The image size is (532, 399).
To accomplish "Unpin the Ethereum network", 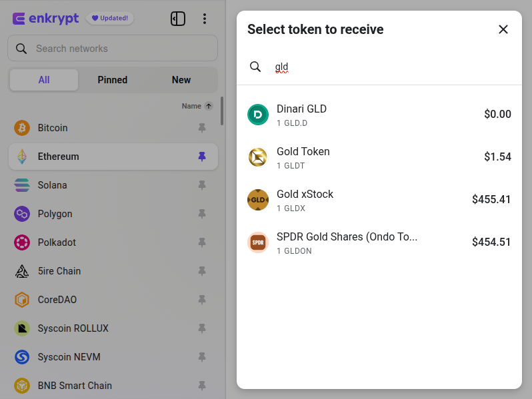I will coord(202,157).
